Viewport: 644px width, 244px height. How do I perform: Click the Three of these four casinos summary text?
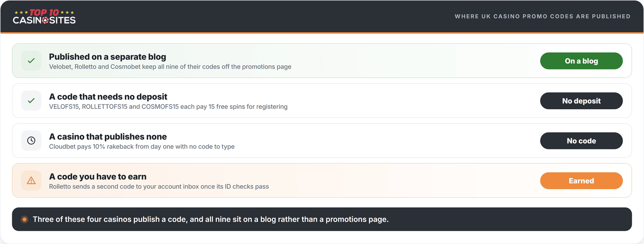point(211,219)
